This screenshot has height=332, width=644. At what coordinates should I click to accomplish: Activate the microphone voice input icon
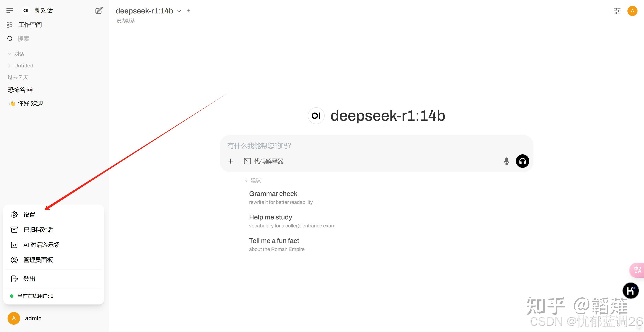click(x=506, y=161)
